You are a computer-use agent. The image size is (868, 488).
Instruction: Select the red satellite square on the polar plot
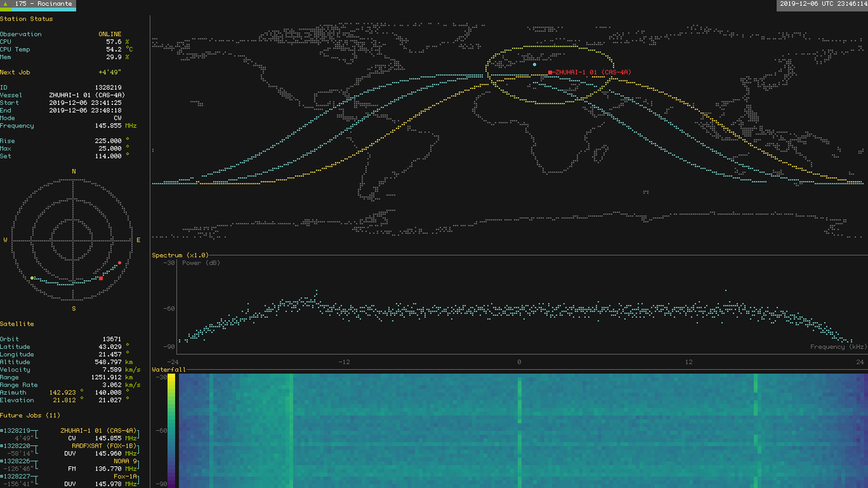[x=100, y=278]
